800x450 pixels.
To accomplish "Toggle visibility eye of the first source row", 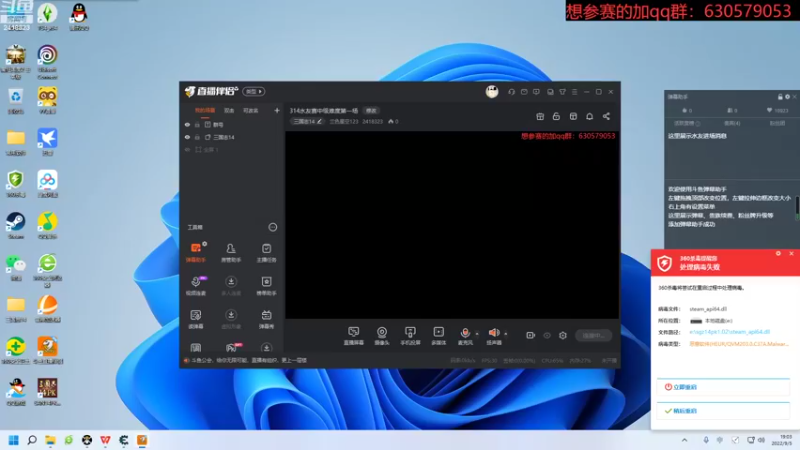I will click(187, 124).
